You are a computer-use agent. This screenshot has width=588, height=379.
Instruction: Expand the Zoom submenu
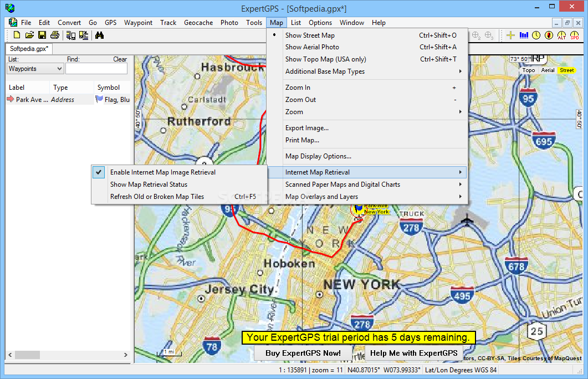[x=367, y=112]
